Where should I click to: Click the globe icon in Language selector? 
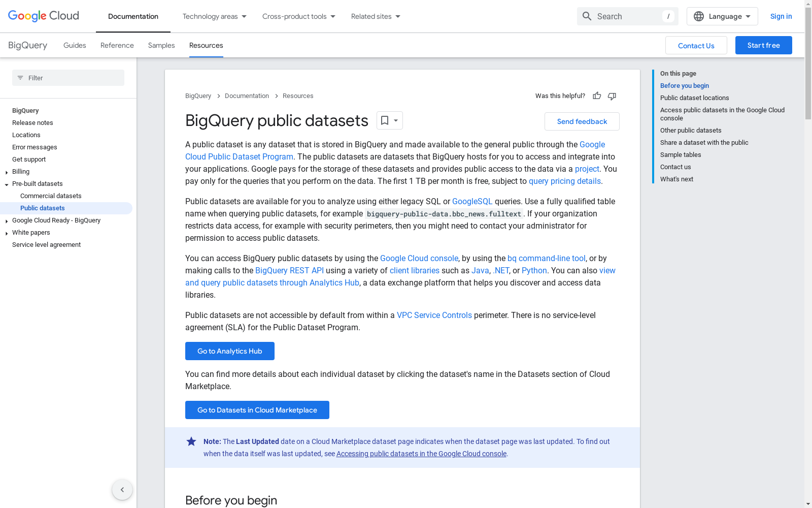(699, 16)
